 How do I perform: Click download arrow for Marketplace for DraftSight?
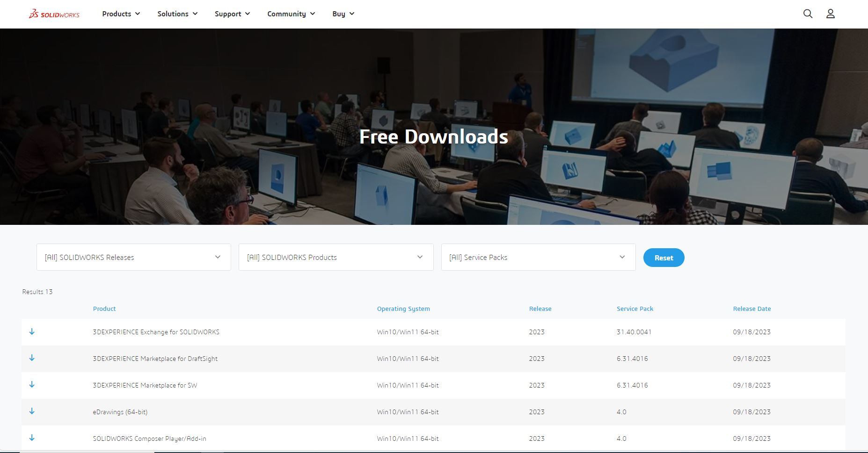32,358
